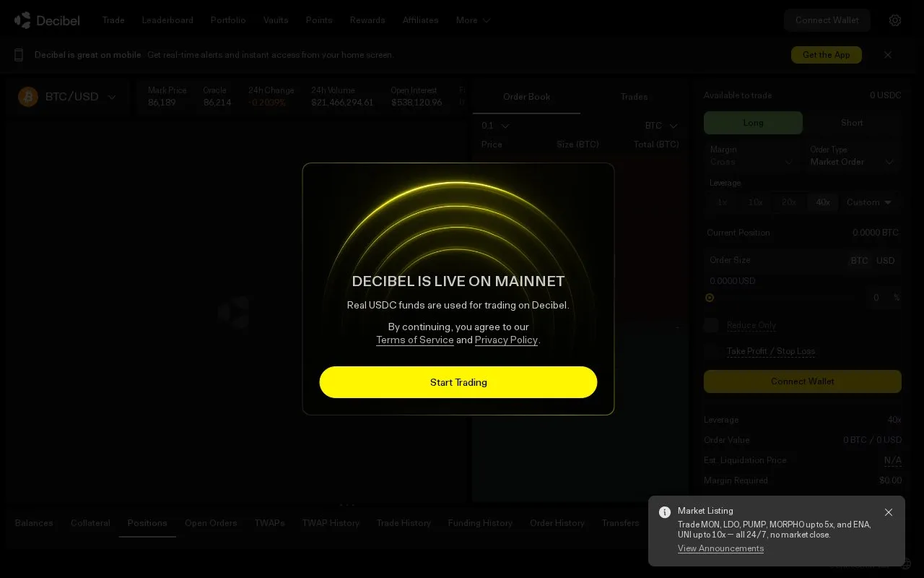924x578 pixels.
Task: Click the Market Listing info icon
Action: tap(665, 512)
